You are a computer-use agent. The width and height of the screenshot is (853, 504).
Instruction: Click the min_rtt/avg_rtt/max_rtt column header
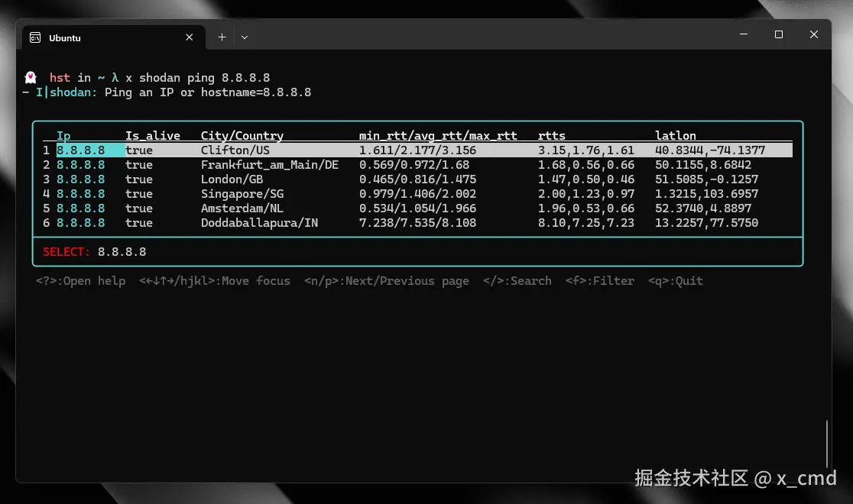tap(438, 135)
